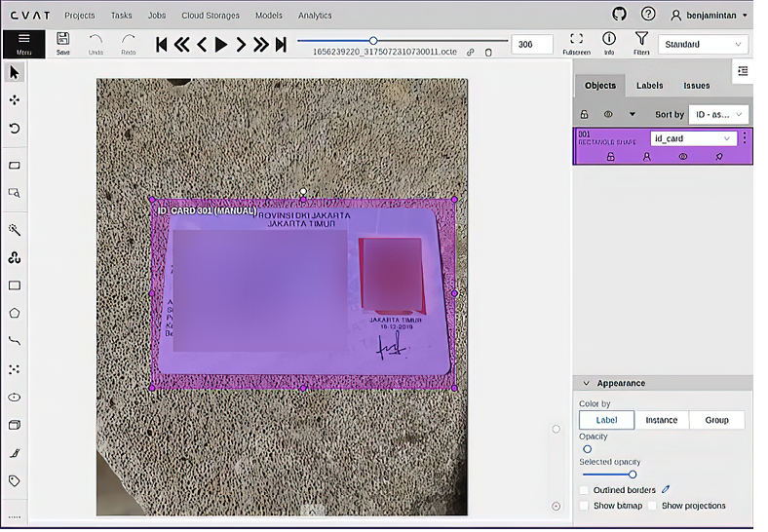
Task: Open Cloud Storages page
Action: [x=211, y=16]
